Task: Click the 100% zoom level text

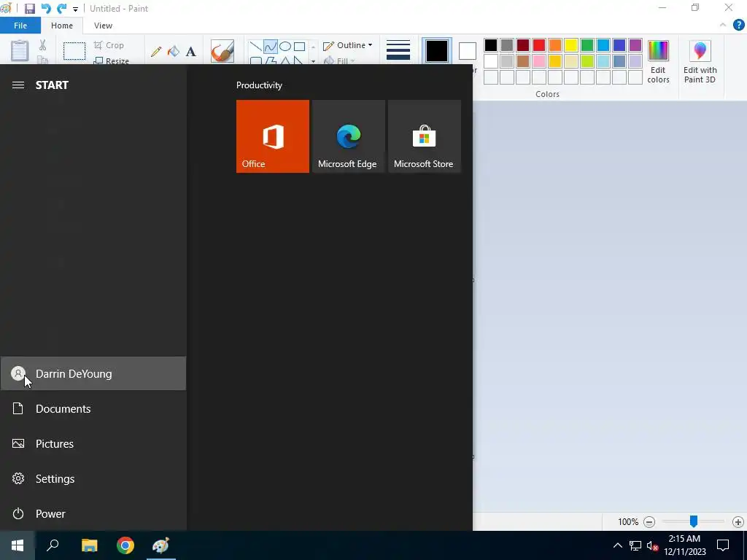Action: pos(628,522)
